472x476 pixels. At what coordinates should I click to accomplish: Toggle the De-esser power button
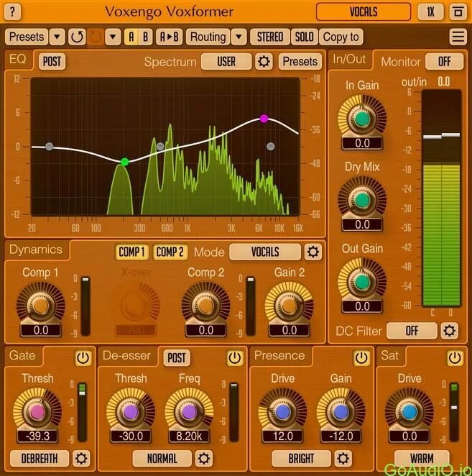[234, 358]
